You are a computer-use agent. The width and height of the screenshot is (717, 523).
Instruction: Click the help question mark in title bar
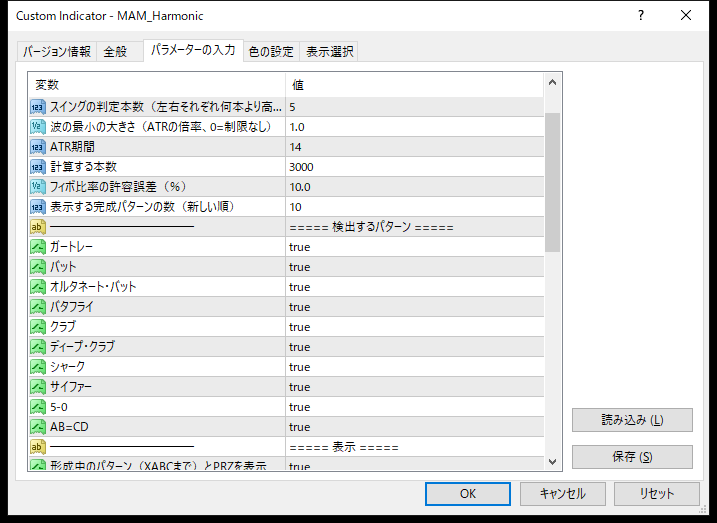[641, 16]
